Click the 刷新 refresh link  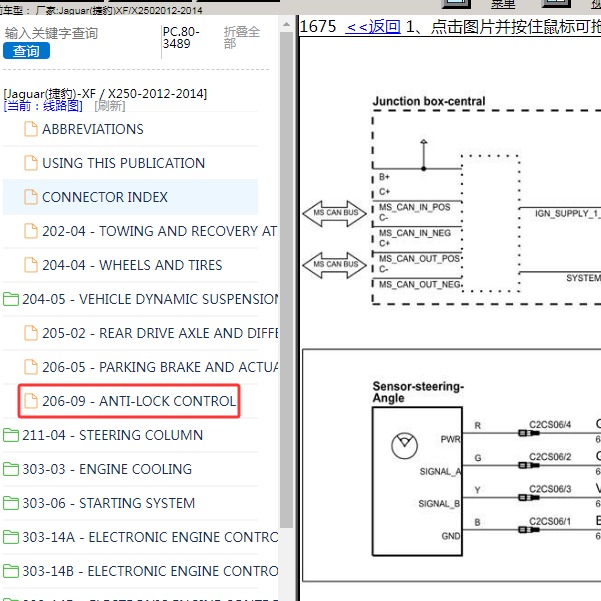point(110,106)
